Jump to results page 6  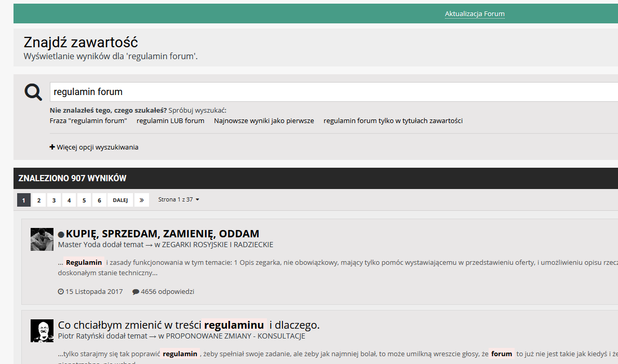[99, 200]
